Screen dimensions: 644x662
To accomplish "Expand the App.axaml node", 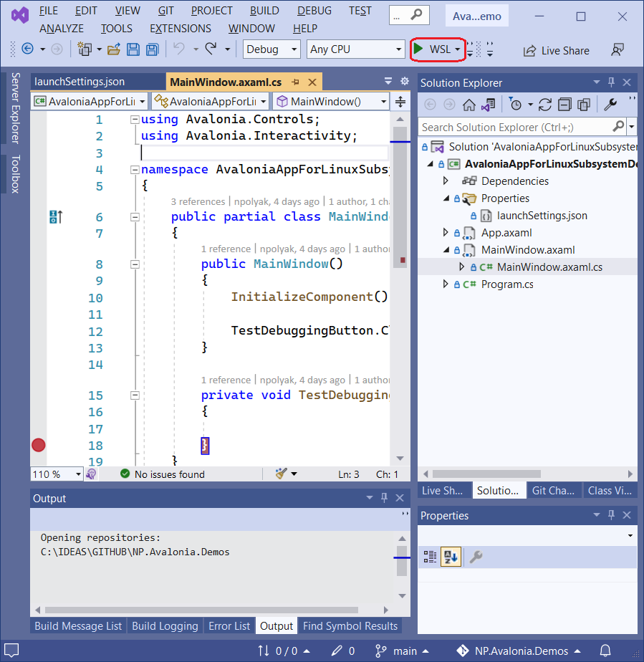I will (x=446, y=232).
